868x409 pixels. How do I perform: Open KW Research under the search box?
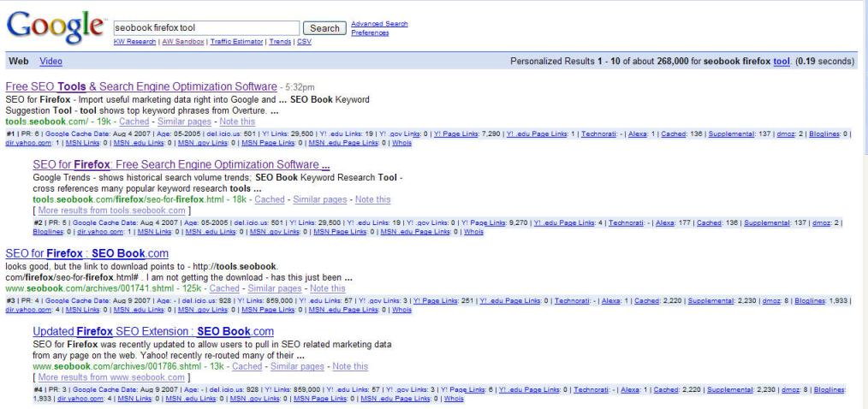[134, 42]
